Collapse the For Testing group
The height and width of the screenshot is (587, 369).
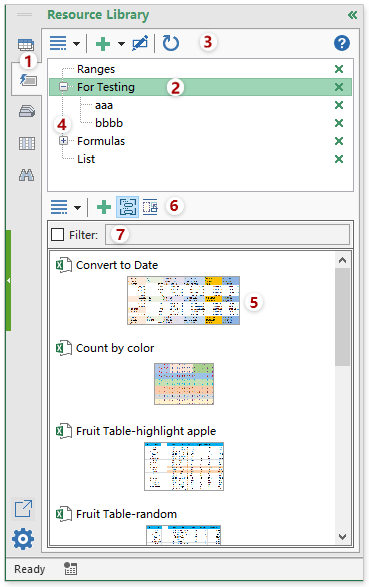pos(64,87)
